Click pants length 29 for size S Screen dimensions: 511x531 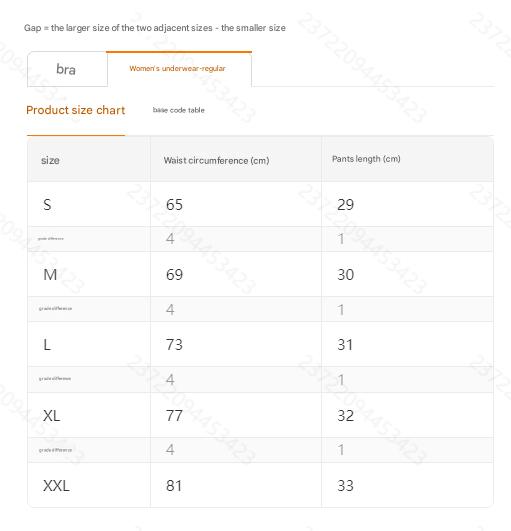[x=345, y=205]
